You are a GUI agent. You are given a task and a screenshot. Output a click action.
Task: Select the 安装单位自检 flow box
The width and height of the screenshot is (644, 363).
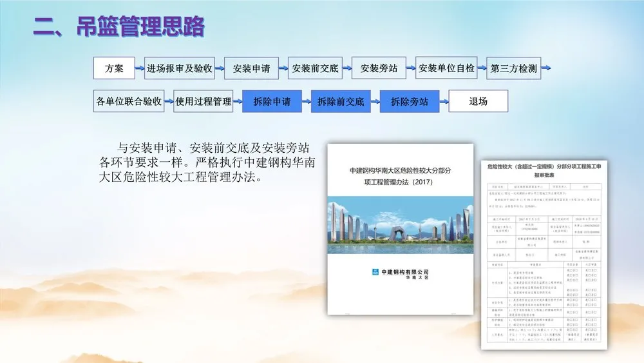click(x=446, y=68)
